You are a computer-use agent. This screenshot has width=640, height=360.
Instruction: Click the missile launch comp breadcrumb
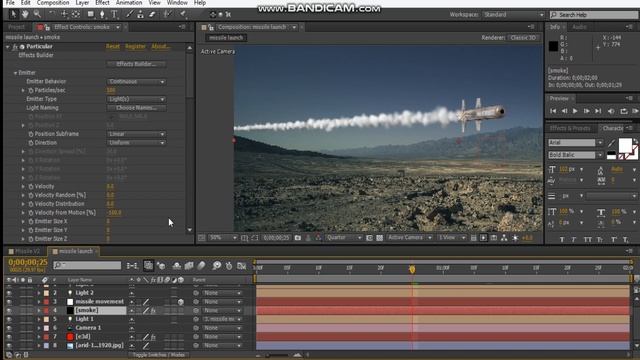pyautogui.click(x=226, y=38)
